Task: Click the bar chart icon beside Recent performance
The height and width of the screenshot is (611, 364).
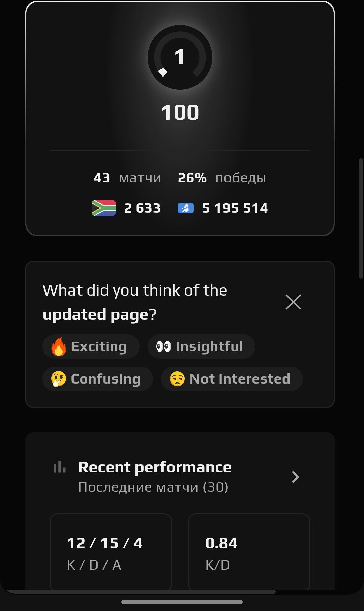Action: click(x=60, y=467)
